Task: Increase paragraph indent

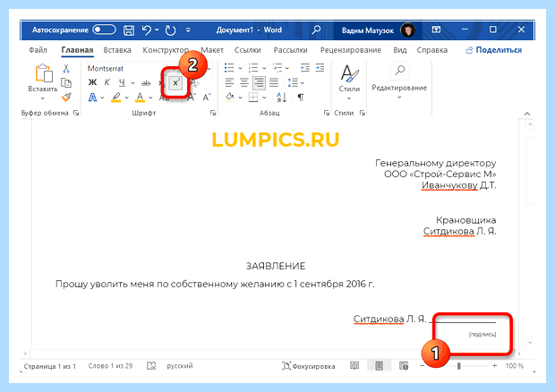Action: [x=320, y=68]
